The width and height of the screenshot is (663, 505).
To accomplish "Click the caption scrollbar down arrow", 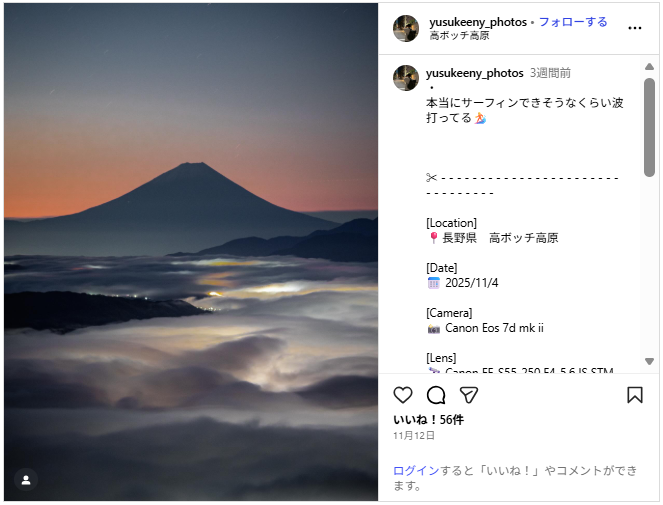I will 649,361.
